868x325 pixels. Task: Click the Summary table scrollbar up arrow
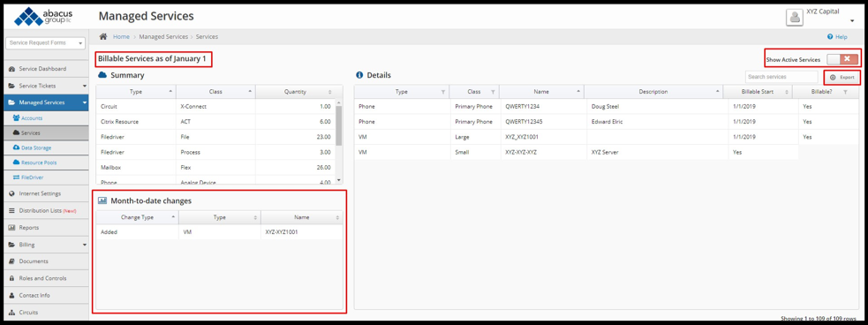coord(339,103)
